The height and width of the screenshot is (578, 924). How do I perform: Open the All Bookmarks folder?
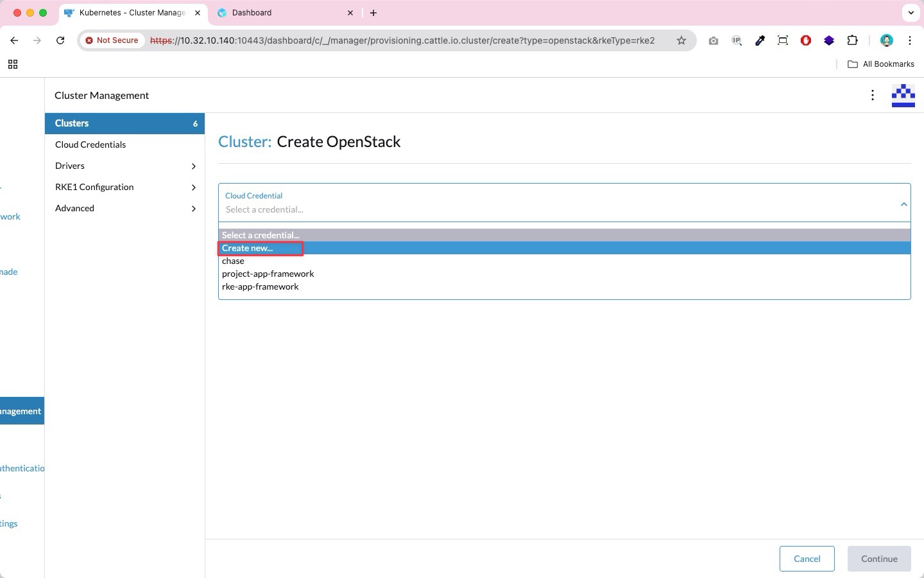tap(881, 64)
